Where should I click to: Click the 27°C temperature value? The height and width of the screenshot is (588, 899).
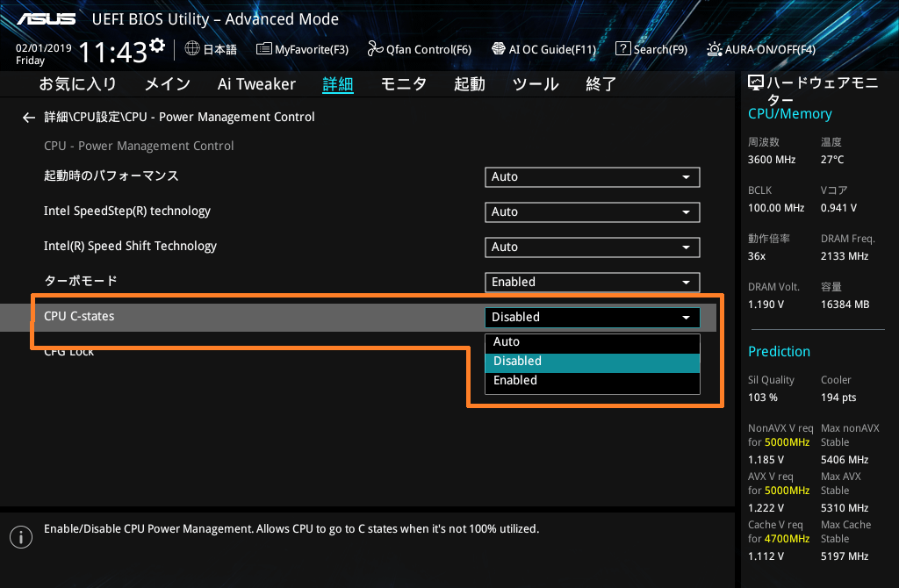point(832,160)
